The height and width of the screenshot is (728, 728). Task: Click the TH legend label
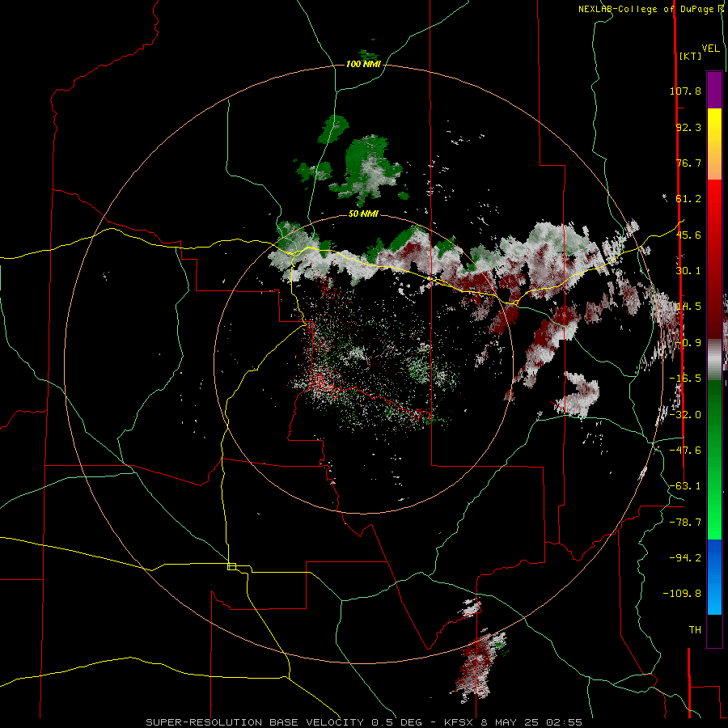coord(695,630)
